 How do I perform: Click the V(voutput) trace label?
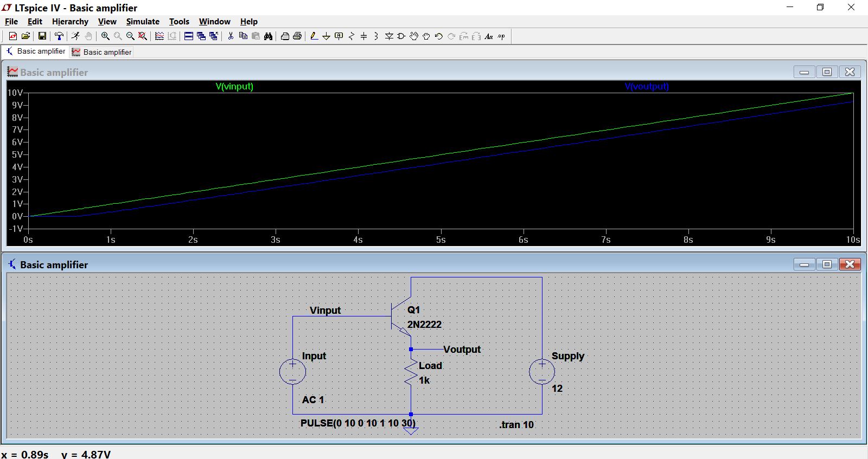pos(647,86)
